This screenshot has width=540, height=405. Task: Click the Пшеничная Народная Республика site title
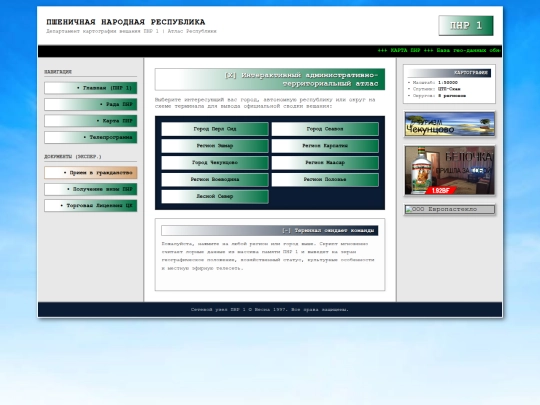(126, 22)
